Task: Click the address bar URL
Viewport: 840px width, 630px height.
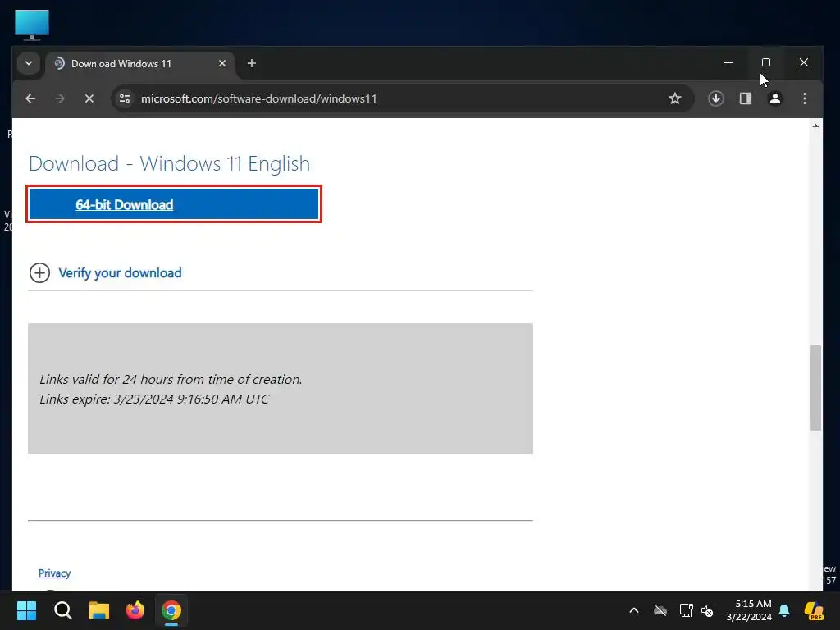Action: 258,98
